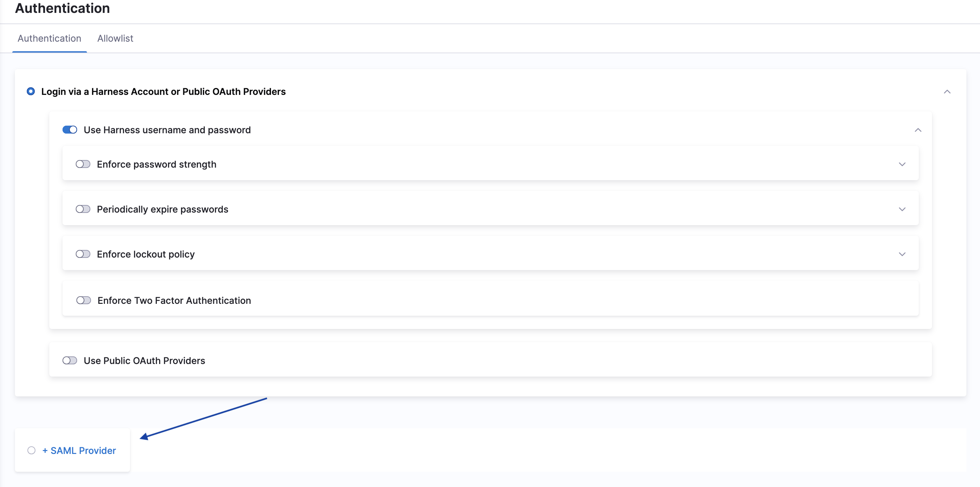
Task: Enable the Enforce password strength toggle
Action: 83,164
